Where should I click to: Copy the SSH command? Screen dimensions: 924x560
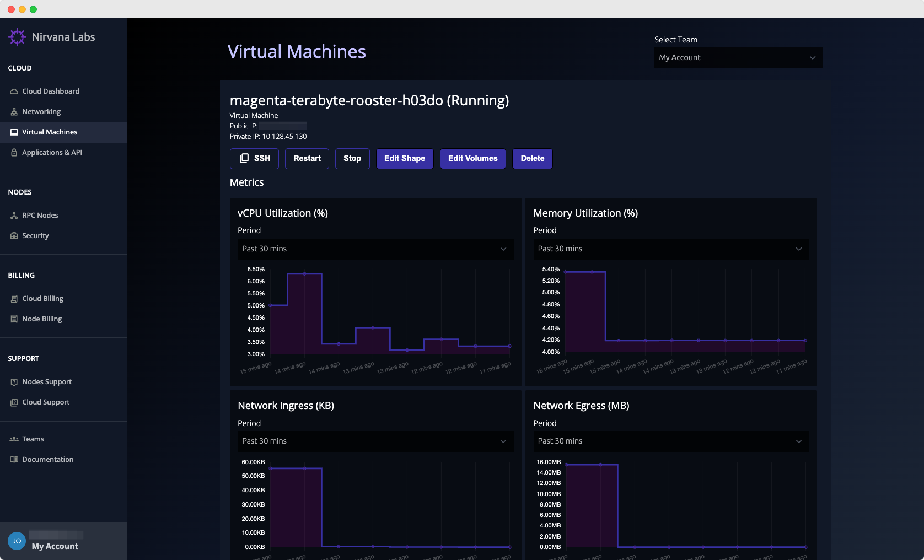click(x=254, y=159)
